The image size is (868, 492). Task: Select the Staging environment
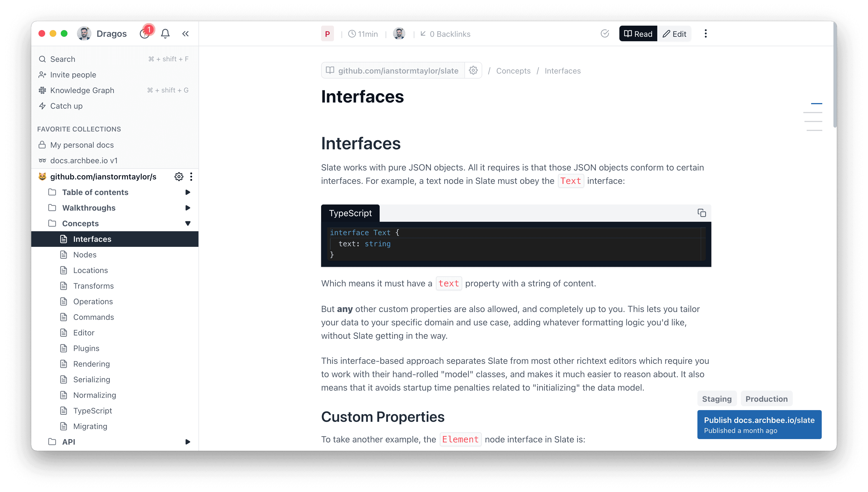pos(717,399)
